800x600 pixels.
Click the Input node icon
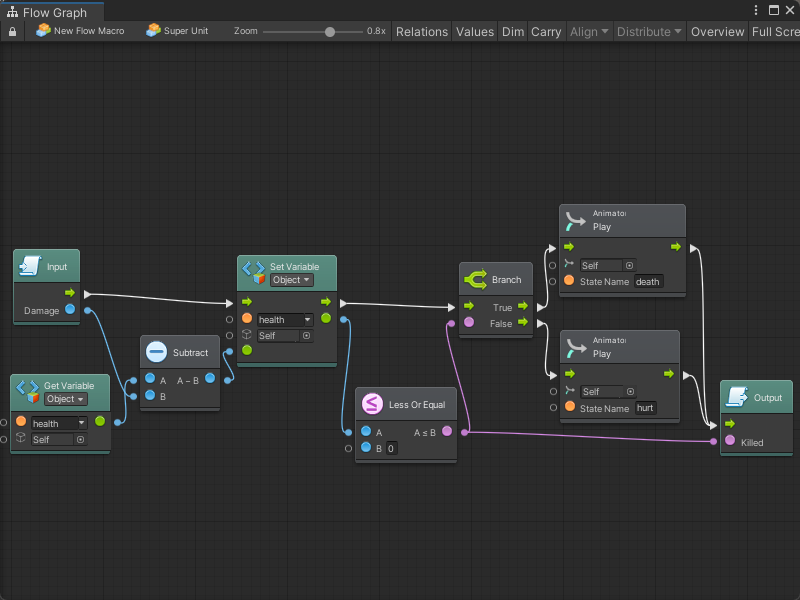pyautogui.click(x=30, y=267)
